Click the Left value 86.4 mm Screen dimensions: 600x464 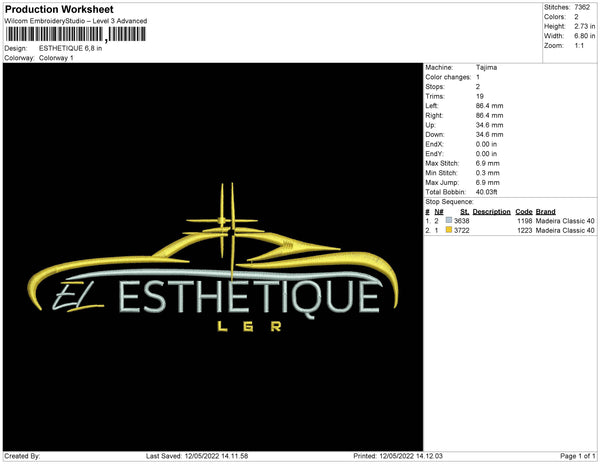coord(489,106)
